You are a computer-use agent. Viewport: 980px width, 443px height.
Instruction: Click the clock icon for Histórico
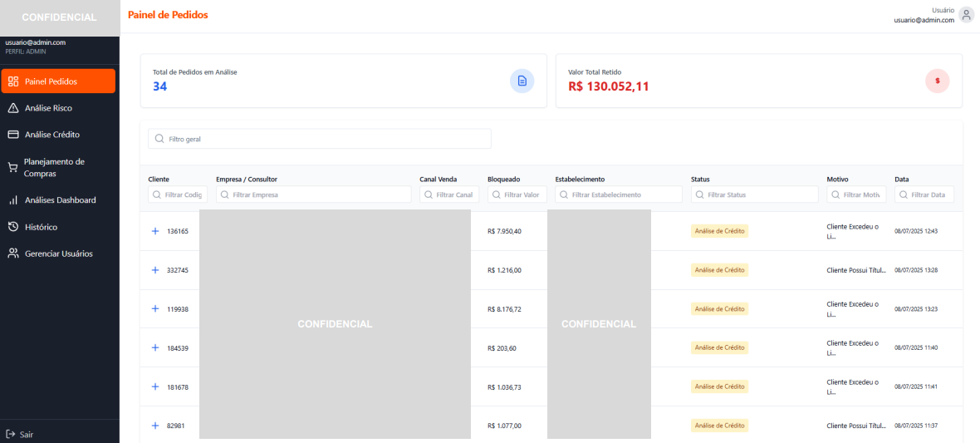13,227
